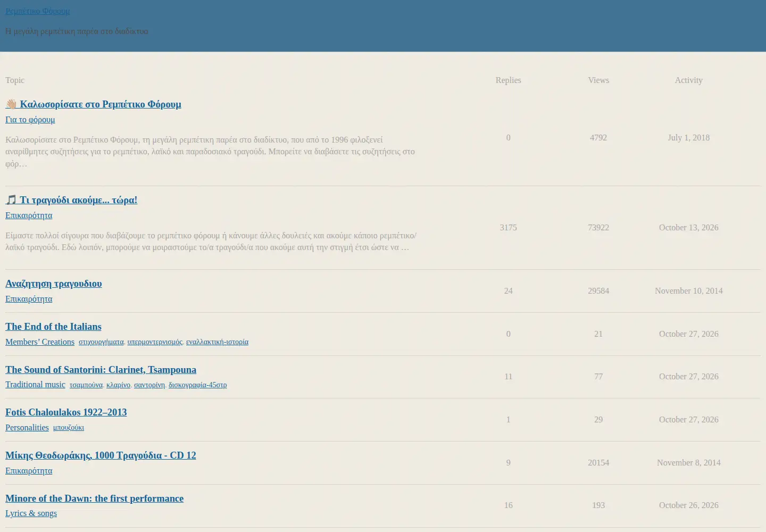Select the εναλλακτική-ιστορία tag

(x=217, y=342)
